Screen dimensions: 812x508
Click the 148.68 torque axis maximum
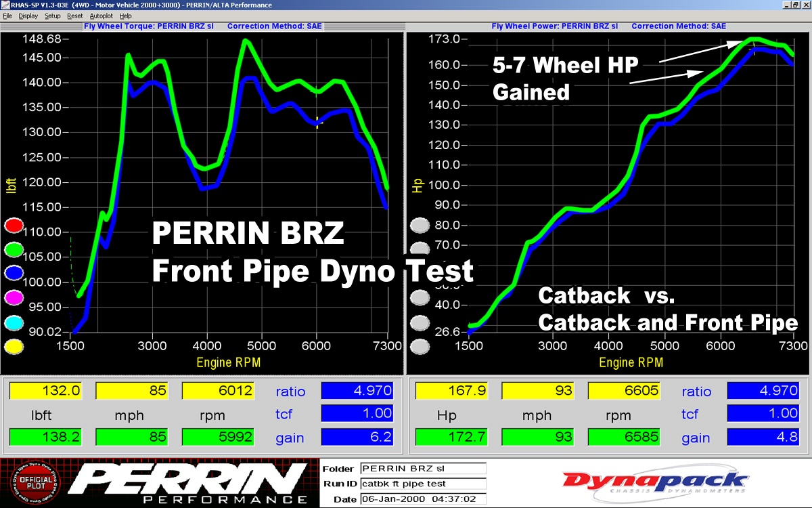coord(42,39)
